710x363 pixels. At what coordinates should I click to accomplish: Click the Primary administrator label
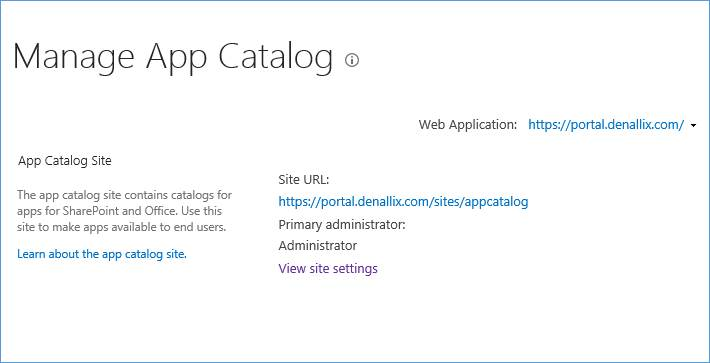(342, 225)
